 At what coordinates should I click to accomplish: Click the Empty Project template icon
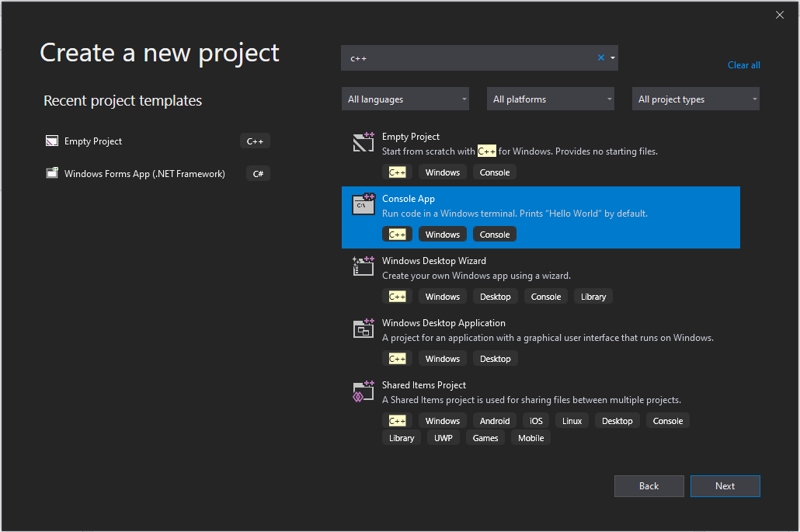click(363, 142)
